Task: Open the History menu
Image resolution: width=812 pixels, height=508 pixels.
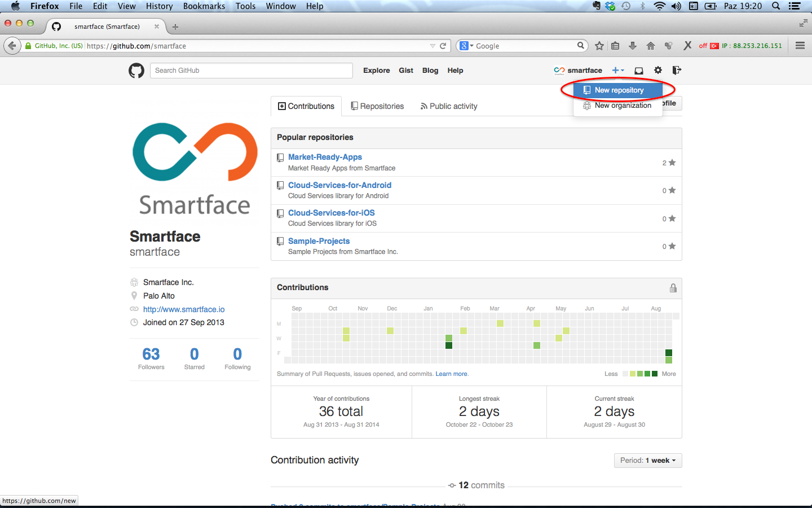Action: 159,6
